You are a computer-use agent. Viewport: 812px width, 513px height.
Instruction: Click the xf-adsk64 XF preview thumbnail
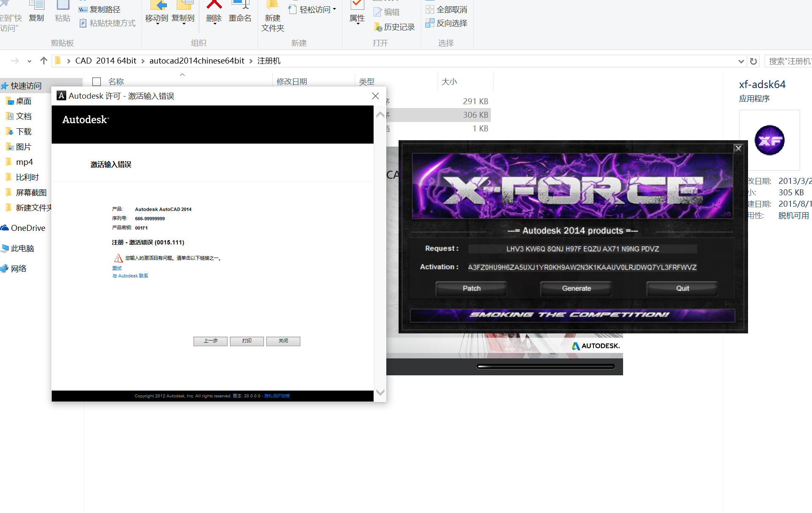(770, 140)
